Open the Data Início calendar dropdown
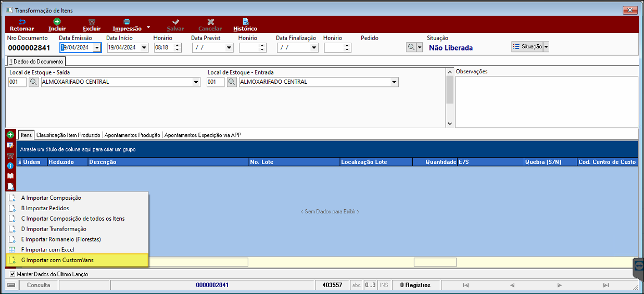Screen dimensions: 644x294 point(144,47)
